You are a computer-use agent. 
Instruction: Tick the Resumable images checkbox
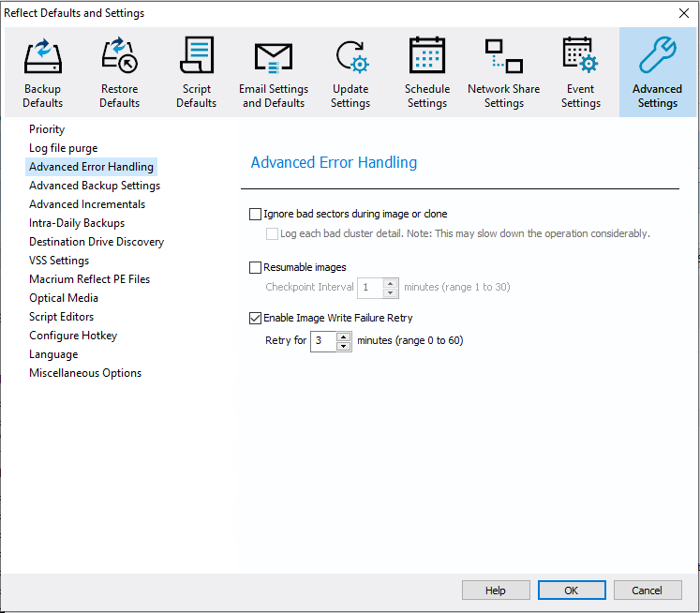[256, 267]
